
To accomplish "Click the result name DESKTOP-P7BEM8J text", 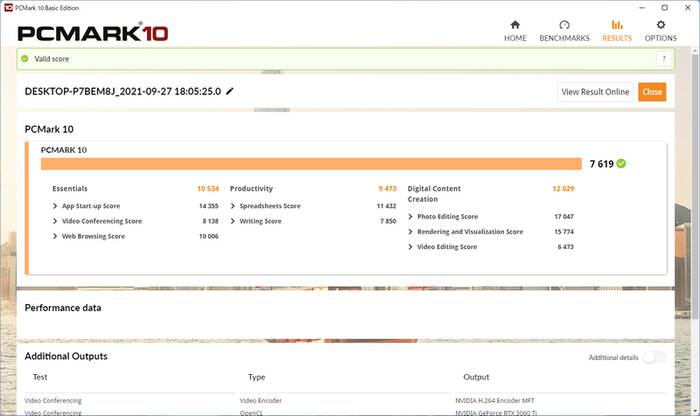I will click(123, 92).
